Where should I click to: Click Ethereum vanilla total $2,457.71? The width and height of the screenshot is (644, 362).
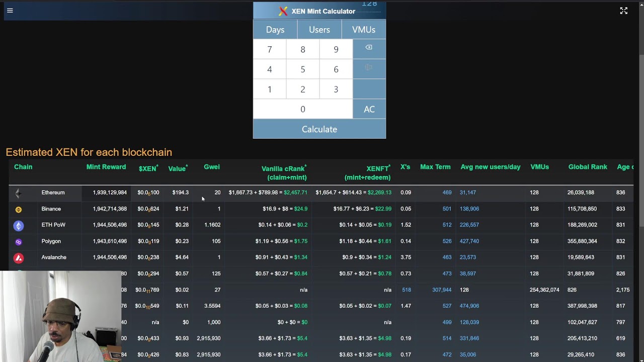tap(295, 193)
